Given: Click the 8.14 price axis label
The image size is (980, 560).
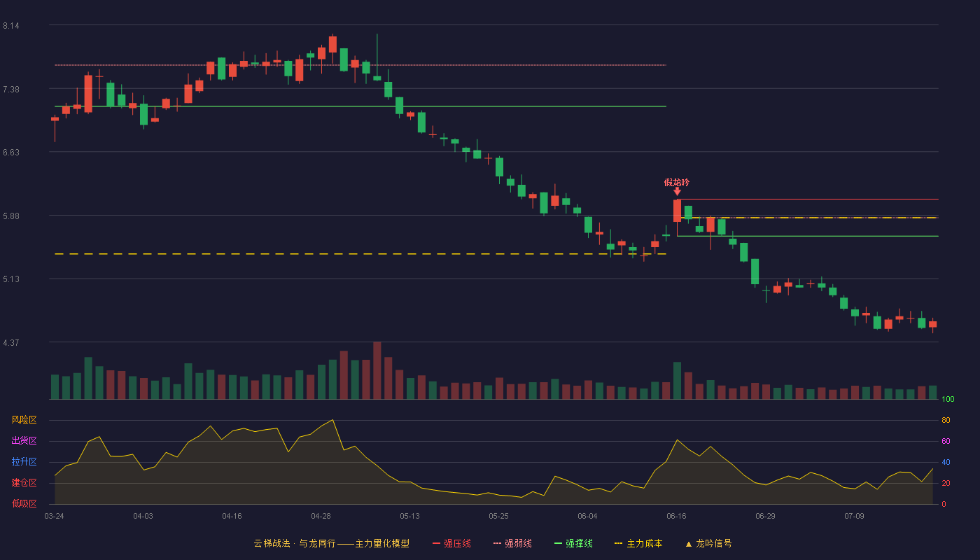Looking at the screenshot, I should click(x=11, y=26).
